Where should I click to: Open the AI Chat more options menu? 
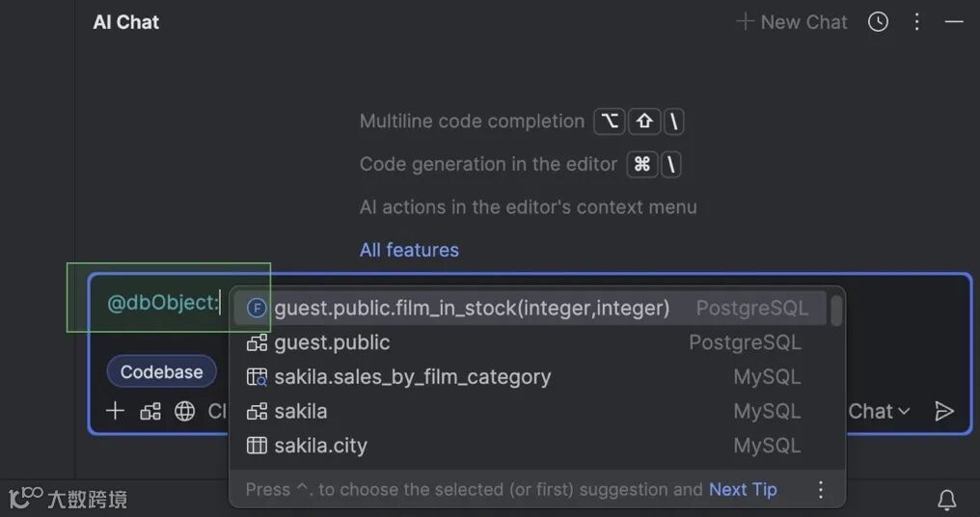[916, 22]
